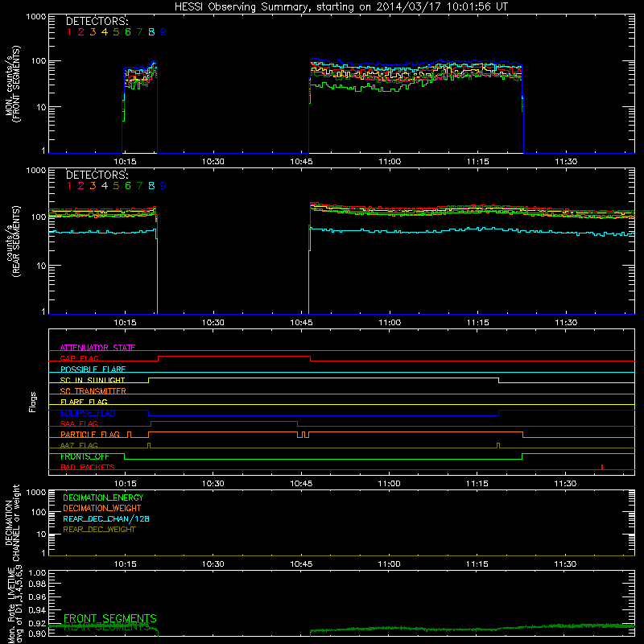644x644 pixels.
Task: Click the front segments y-axis title
Action: 12,84
